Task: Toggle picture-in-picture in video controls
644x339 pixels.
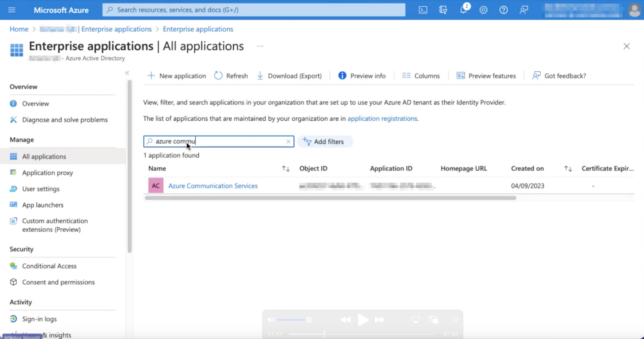Action: pos(433,320)
